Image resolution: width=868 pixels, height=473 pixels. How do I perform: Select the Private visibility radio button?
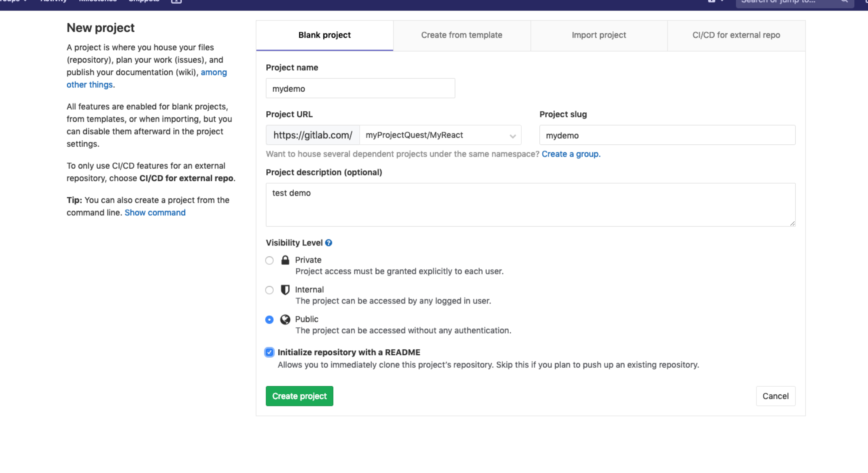coord(269,261)
